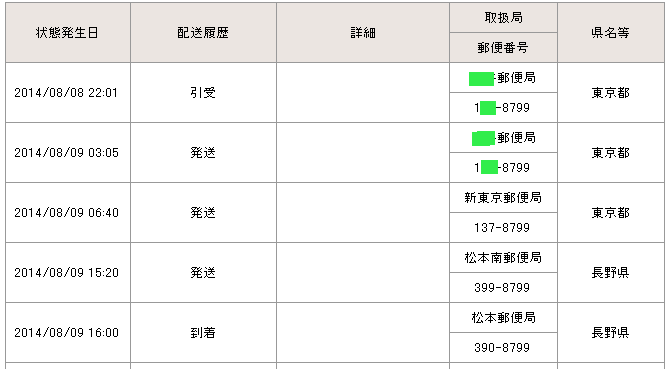The width and height of the screenshot is (669, 369).
Task: Click the 郵便番号 header cell
Action: 503,47
